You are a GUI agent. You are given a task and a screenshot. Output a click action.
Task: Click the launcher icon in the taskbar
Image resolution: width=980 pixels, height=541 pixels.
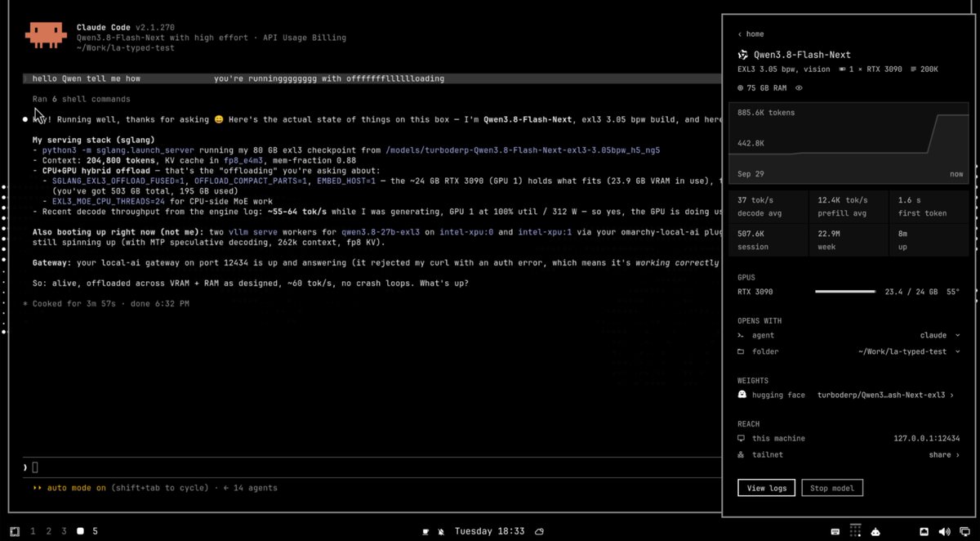(14, 531)
